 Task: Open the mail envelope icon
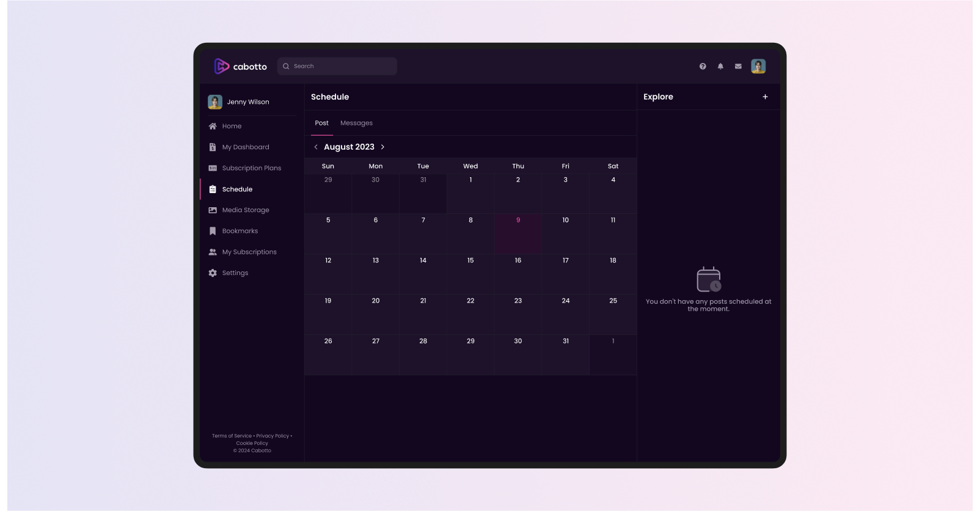pos(738,67)
